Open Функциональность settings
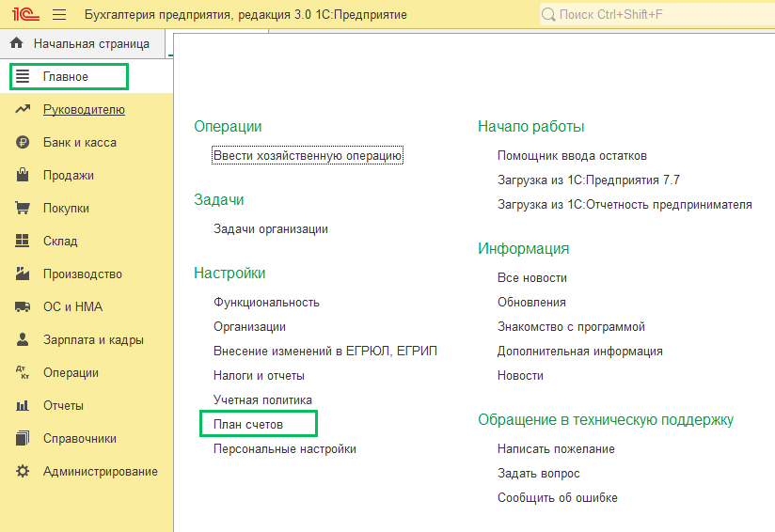Image resolution: width=775 pixels, height=532 pixels. [266, 303]
